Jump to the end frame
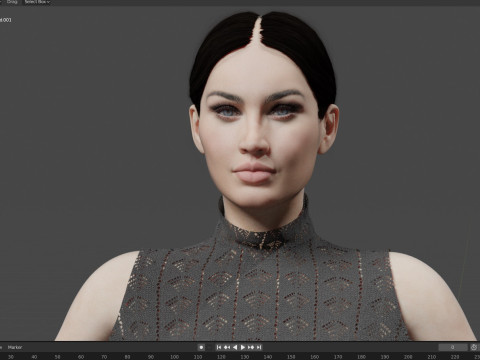 [x=259, y=347]
